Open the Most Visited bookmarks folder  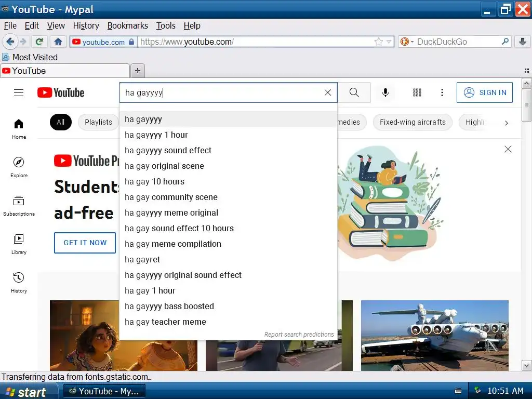[30, 57]
